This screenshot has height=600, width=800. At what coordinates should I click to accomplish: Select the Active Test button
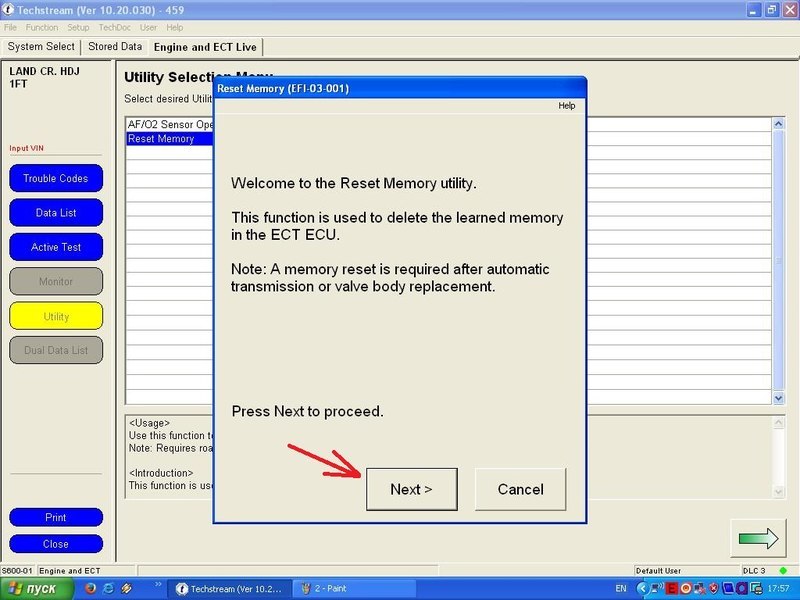click(x=56, y=247)
